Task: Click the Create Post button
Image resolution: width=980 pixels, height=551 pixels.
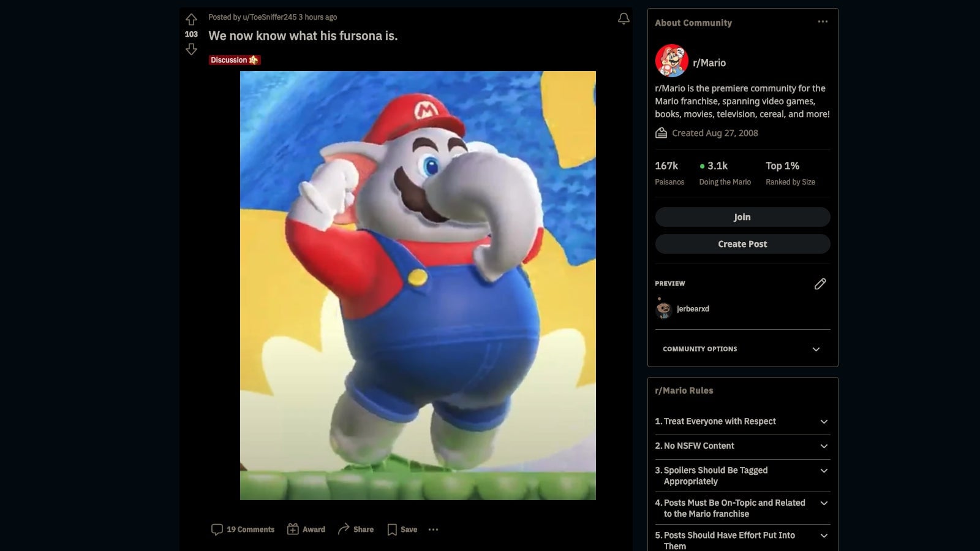Action: [x=742, y=244]
